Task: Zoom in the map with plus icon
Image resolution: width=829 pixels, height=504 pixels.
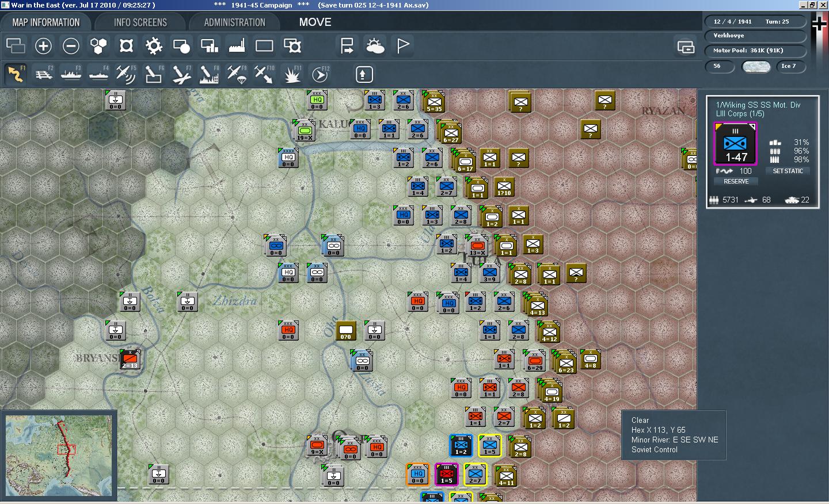Action: coord(43,45)
